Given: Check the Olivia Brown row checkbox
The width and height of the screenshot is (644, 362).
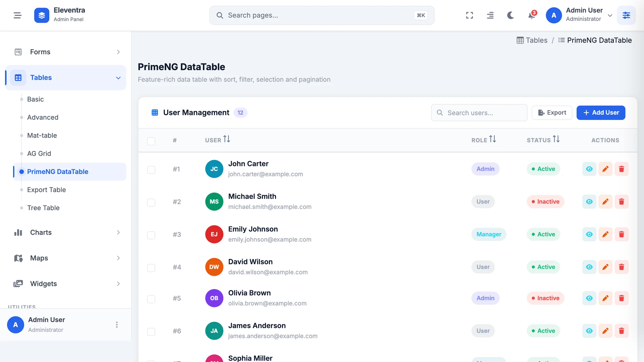Looking at the screenshot, I should tap(151, 299).
